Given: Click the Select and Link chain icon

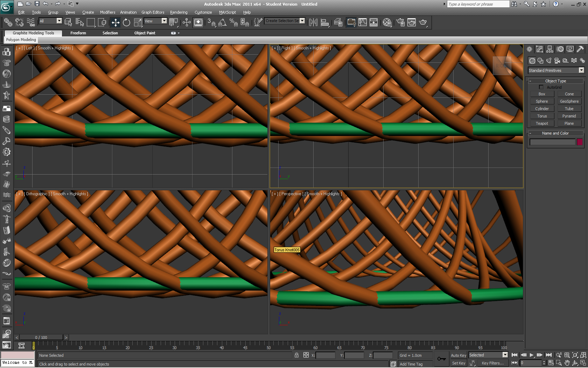Looking at the screenshot, I should tap(8, 22).
